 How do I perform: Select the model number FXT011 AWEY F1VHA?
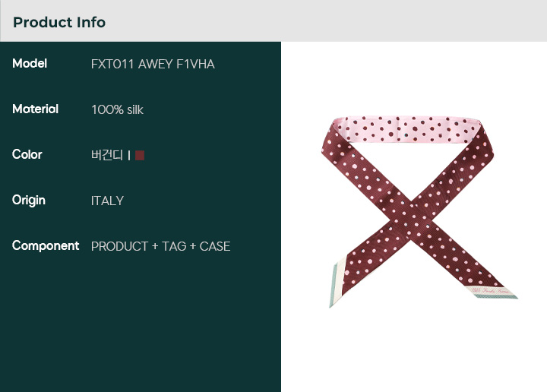click(153, 64)
